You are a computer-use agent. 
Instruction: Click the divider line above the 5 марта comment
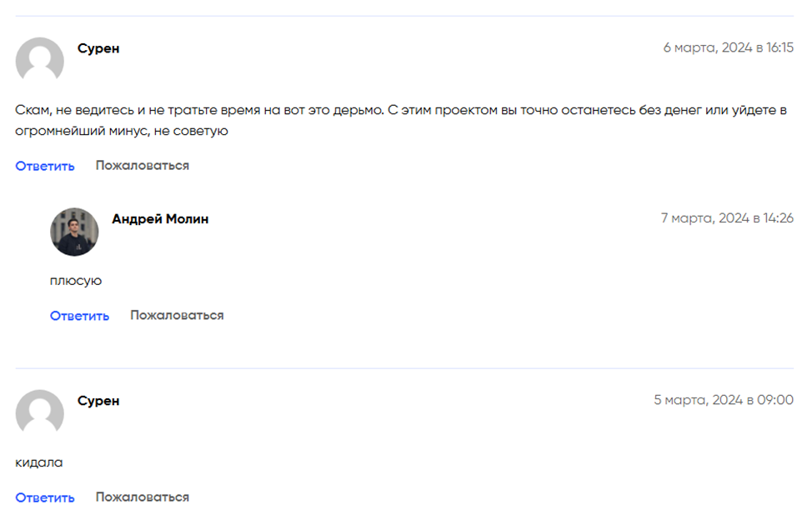point(404,368)
